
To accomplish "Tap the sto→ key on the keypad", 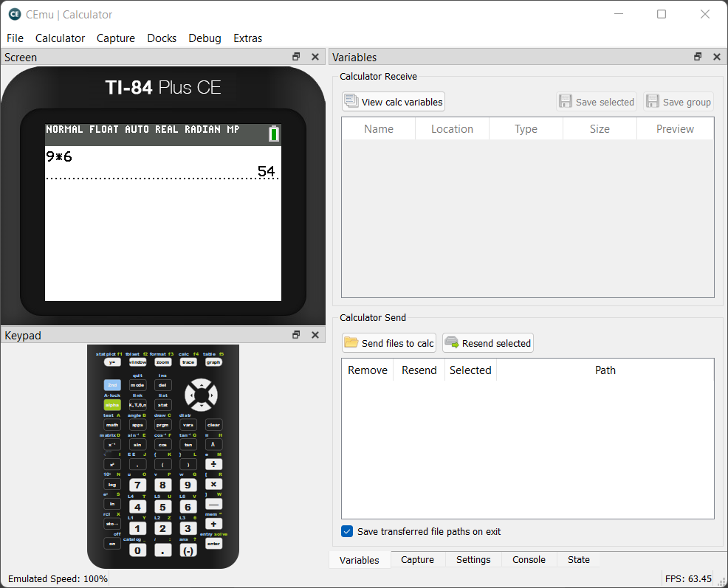I will [112, 524].
